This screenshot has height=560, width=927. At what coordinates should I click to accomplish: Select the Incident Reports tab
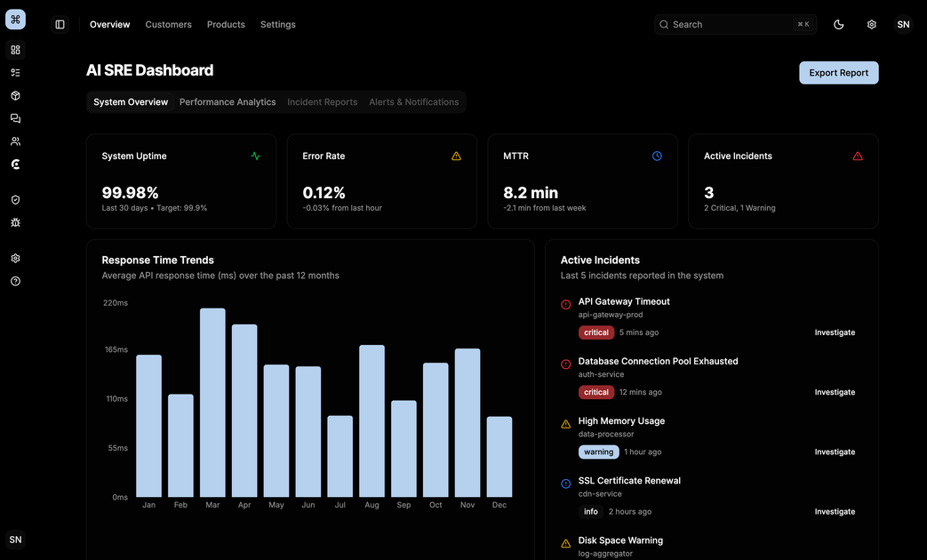(x=322, y=102)
